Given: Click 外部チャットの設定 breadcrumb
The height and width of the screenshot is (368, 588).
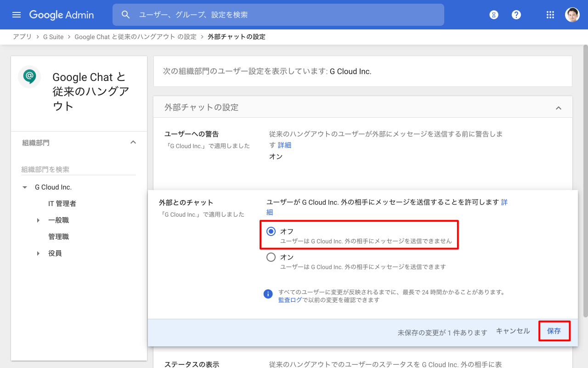Looking at the screenshot, I should pyautogui.click(x=237, y=37).
